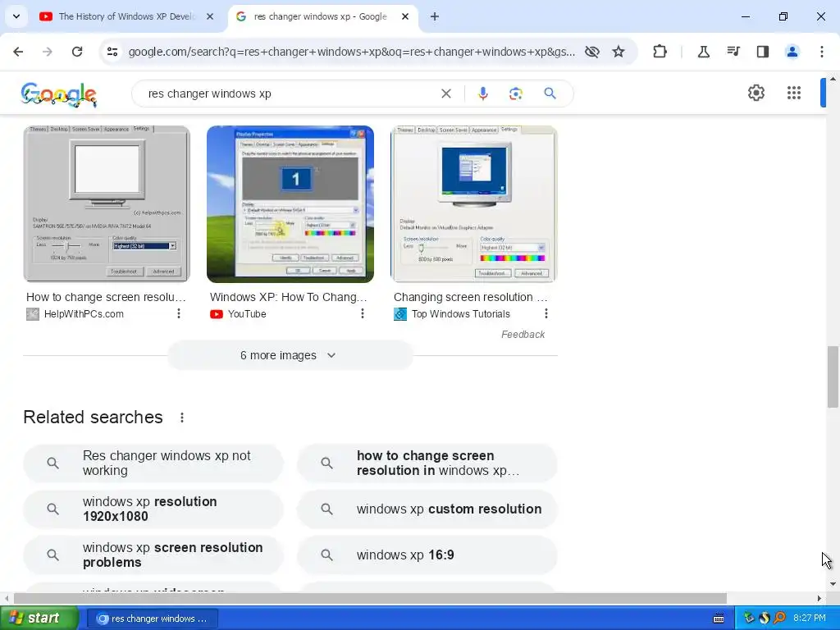
Task: Open Top Windows Tutorials image thumbnail
Action: tap(474, 204)
